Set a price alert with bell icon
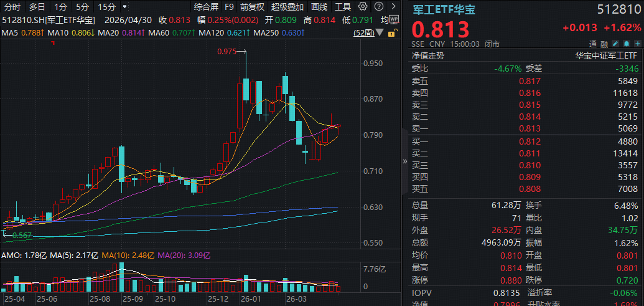 (626, 44)
